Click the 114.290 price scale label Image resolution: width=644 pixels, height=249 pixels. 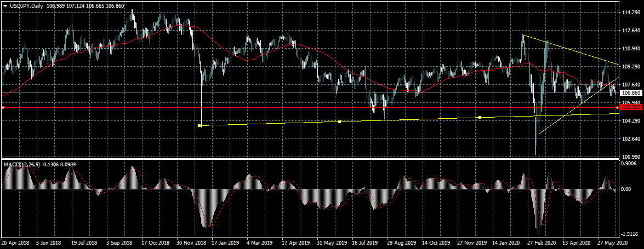tap(632, 13)
